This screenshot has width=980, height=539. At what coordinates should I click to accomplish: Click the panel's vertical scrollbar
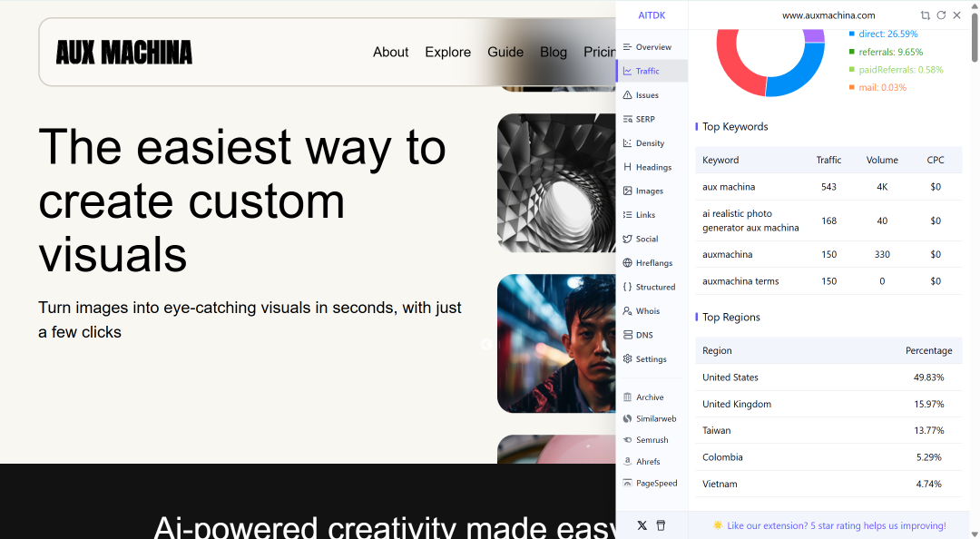tap(975, 37)
